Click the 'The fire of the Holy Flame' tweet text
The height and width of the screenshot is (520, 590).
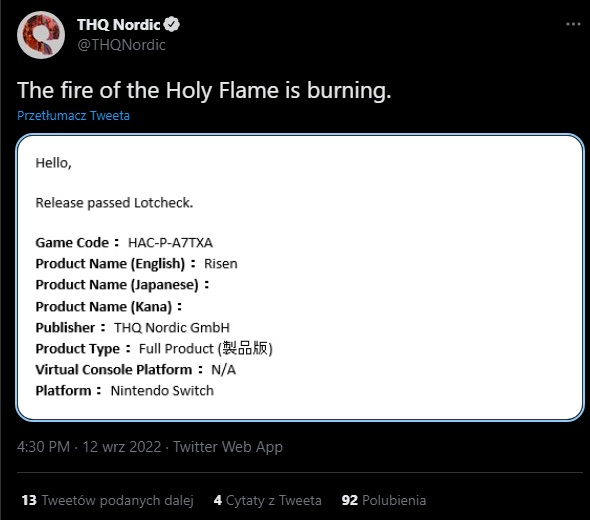pos(204,91)
